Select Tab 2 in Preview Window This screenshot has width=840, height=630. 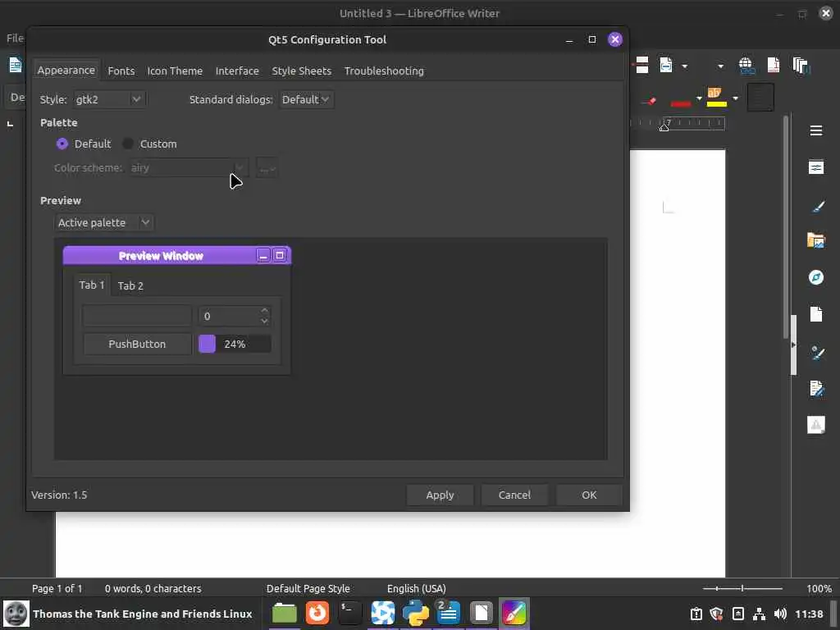(x=130, y=286)
